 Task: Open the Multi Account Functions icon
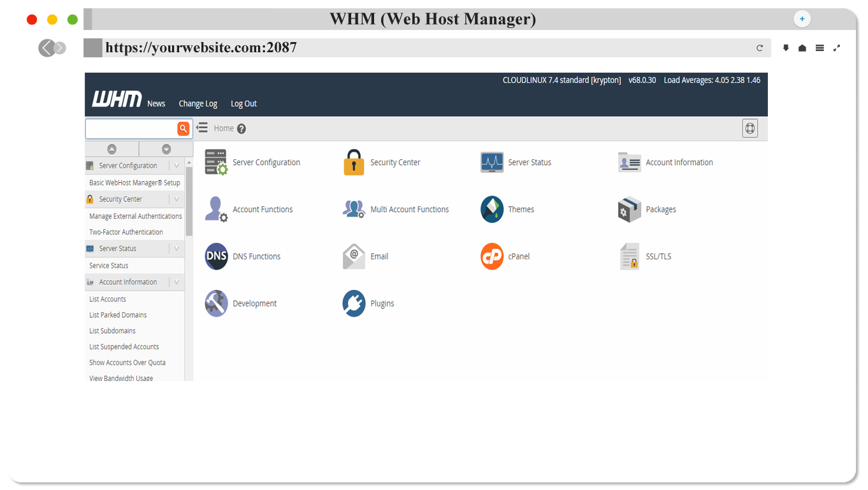coord(354,210)
